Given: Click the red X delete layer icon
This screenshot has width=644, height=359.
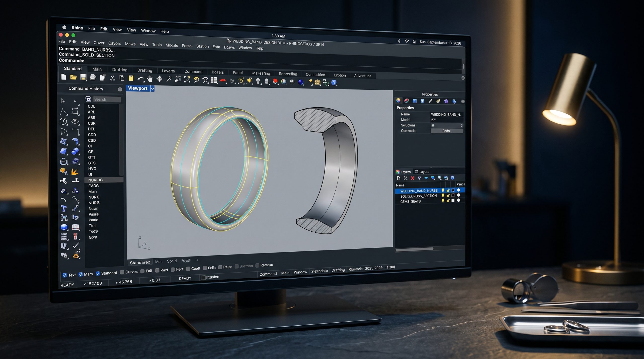Looking at the screenshot, I should (x=412, y=178).
